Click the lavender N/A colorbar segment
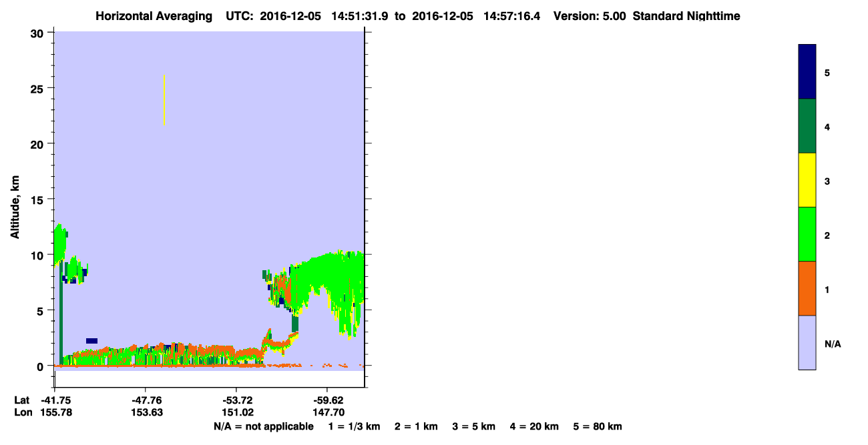The height and width of the screenshot is (445, 868). tap(807, 342)
